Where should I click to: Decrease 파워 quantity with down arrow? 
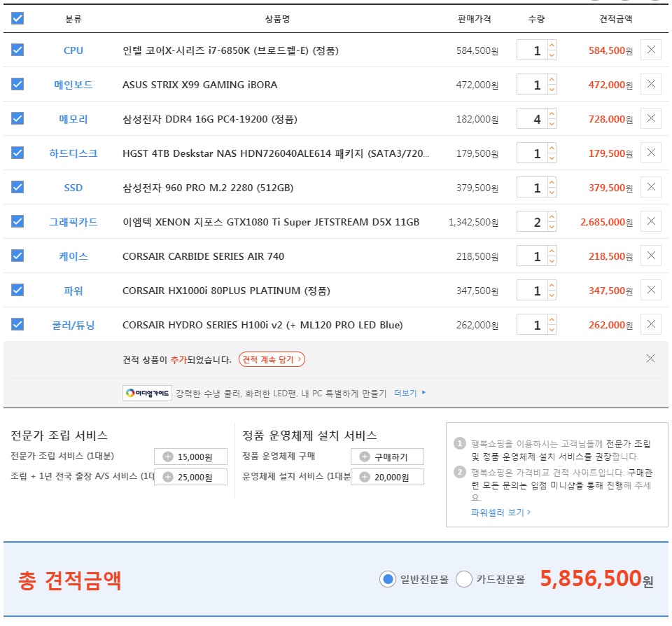click(552, 295)
